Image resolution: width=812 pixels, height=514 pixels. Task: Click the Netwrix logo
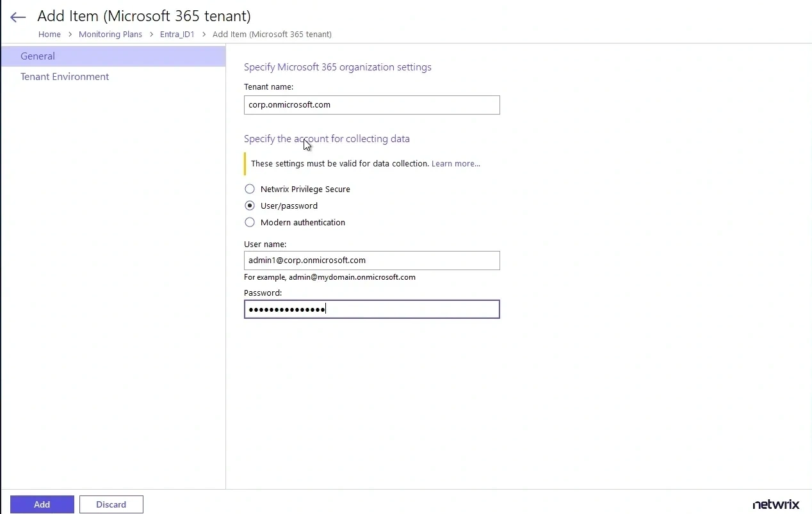click(776, 504)
